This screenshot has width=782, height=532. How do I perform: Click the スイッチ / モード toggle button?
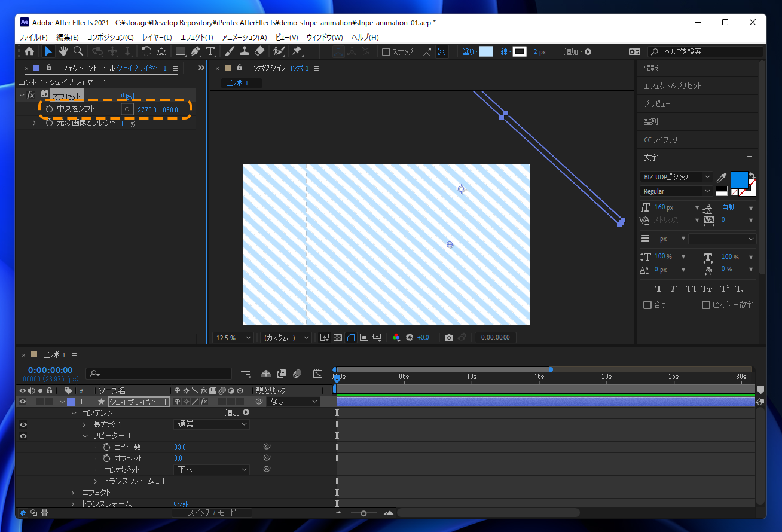pyautogui.click(x=212, y=513)
